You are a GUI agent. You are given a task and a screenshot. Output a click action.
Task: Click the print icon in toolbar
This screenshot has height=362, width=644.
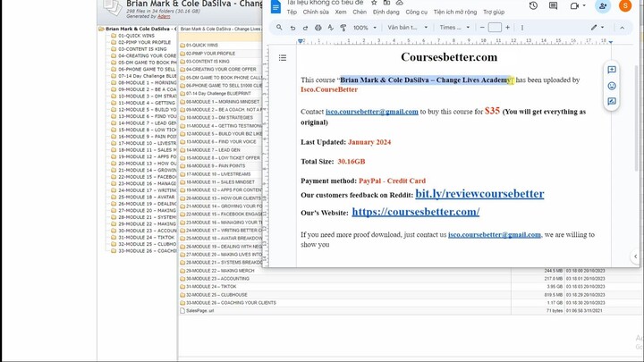[x=318, y=28]
